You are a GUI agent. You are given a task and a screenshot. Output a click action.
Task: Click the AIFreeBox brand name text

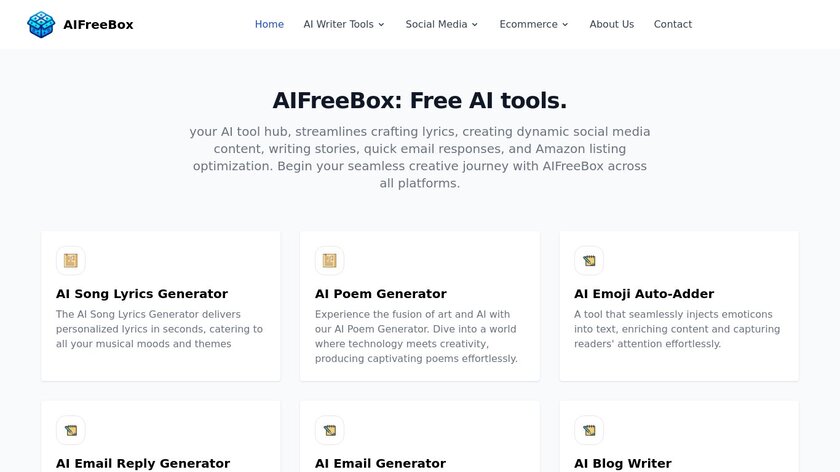100,24
